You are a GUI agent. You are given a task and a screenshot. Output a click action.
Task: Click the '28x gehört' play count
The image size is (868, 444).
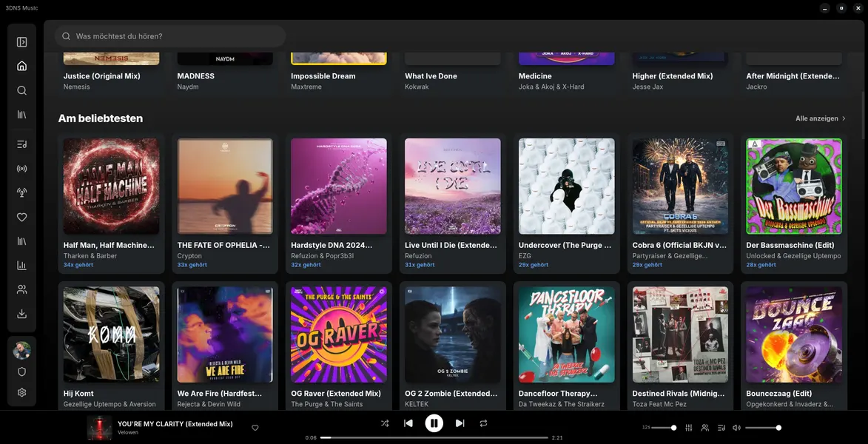click(761, 265)
